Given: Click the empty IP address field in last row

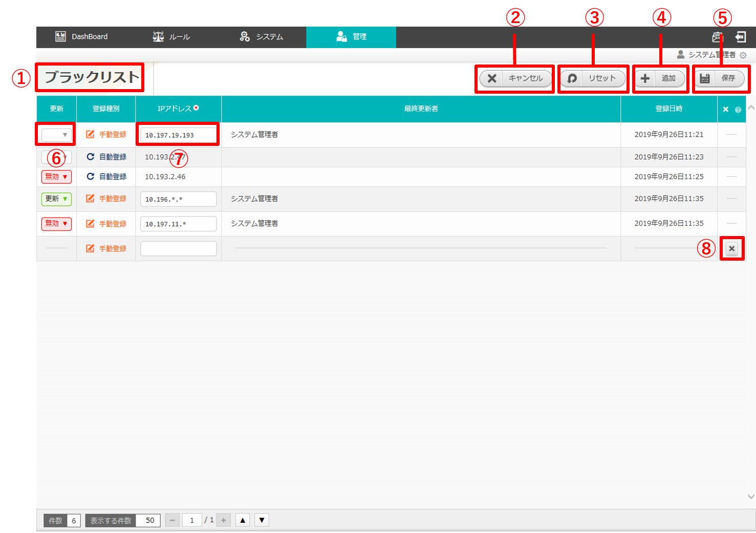Looking at the screenshot, I should coord(178,248).
